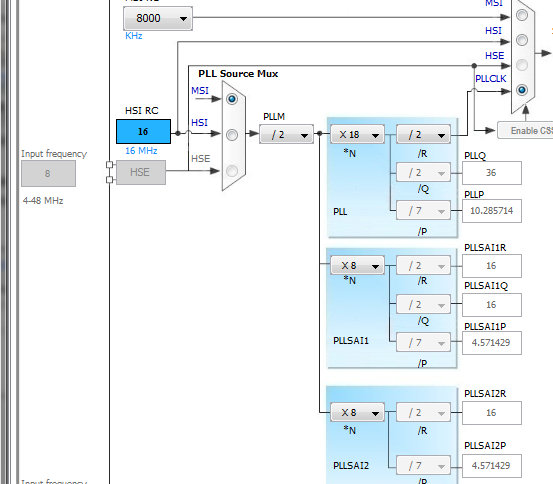Open the PLLSAI1 X 8 multiplier dropdown
This screenshot has width=553, height=484.
(x=357, y=265)
